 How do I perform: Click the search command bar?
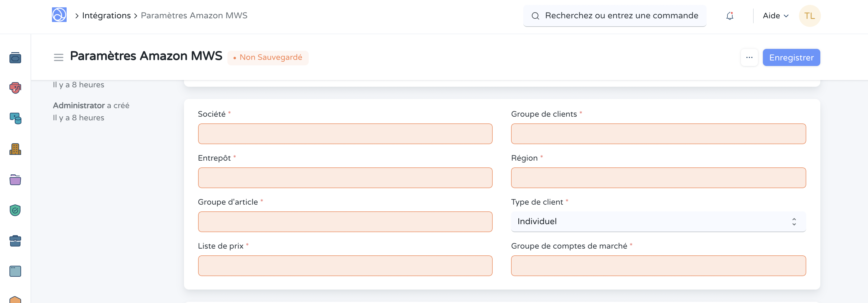(615, 16)
